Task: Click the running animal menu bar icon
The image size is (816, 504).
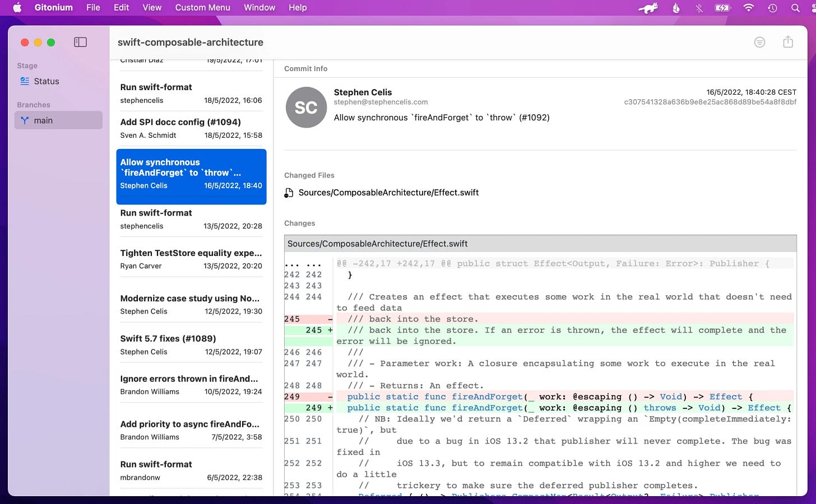Action: tap(648, 8)
